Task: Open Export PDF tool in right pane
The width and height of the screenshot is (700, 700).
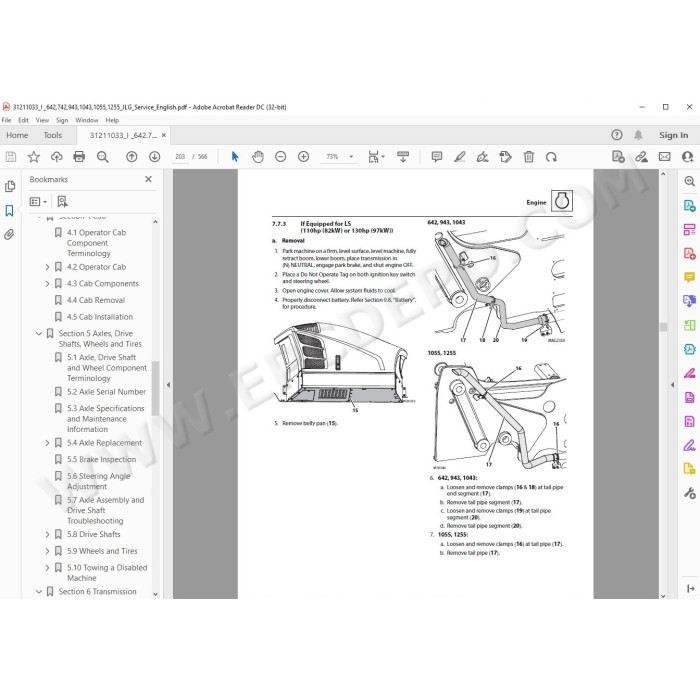Action: (689, 205)
